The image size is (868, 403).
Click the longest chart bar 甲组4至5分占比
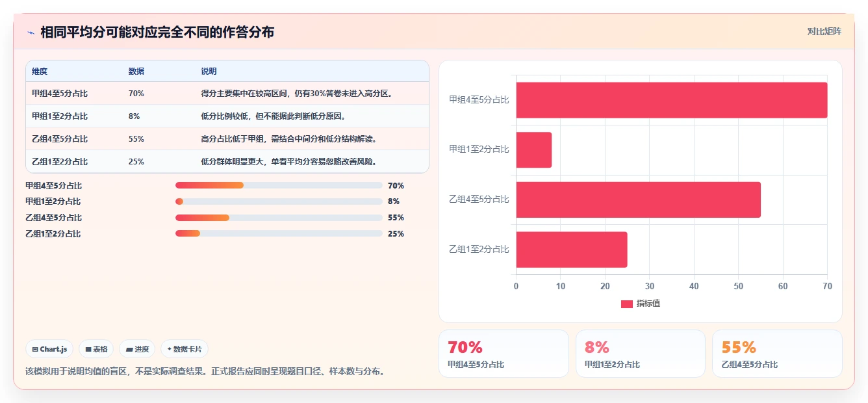pos(672,100)
